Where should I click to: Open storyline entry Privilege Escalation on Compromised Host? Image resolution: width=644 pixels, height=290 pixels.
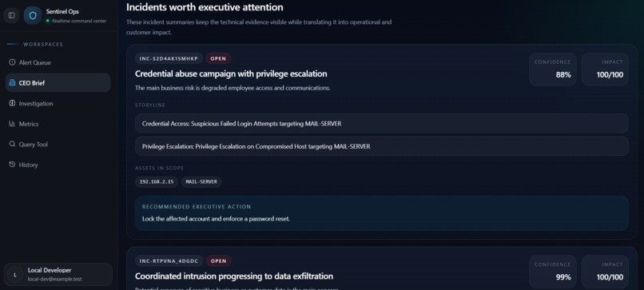(382, 146)
